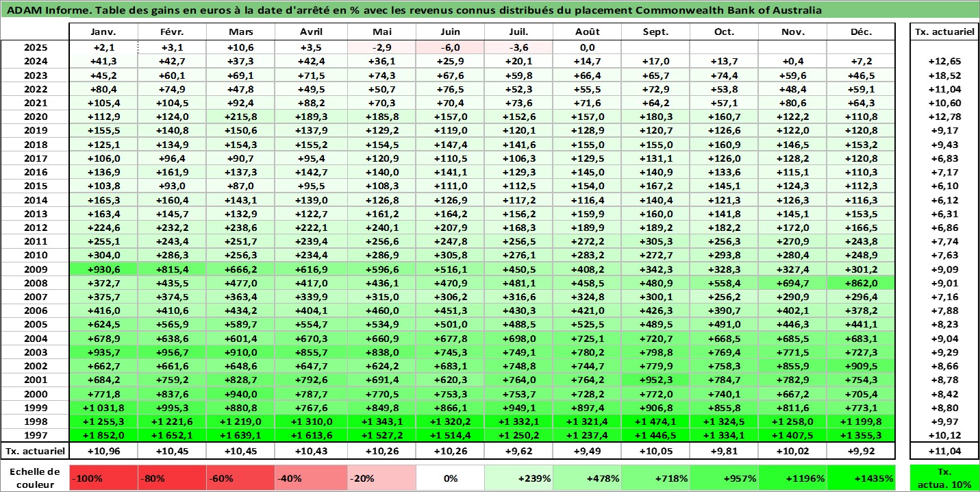Select the +12,65 actuarial rate for 2024
Screen dimensions: 980x492
pyautogui.click(x=944, y=62)
